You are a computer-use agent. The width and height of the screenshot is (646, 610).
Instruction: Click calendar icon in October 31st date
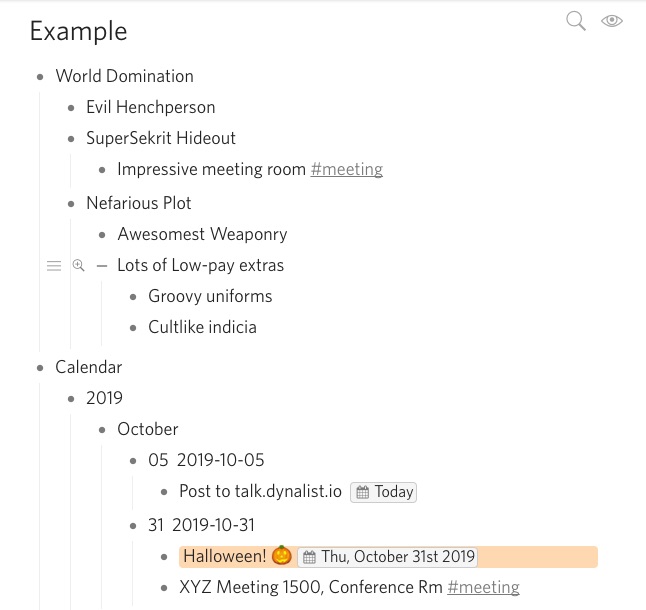[x=309, y=557]
